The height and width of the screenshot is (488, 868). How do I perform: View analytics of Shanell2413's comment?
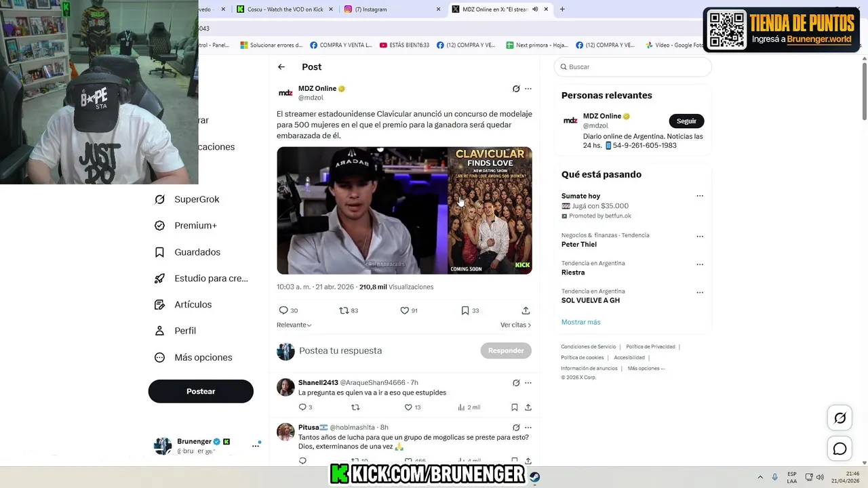pyautogui.click(x=469, y=407)
